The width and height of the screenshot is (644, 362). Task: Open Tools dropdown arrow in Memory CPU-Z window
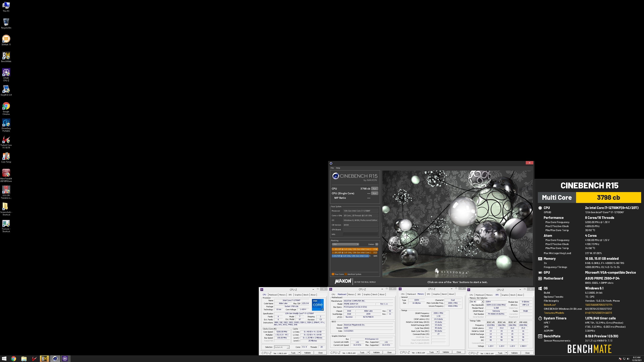tap(438, 352)
